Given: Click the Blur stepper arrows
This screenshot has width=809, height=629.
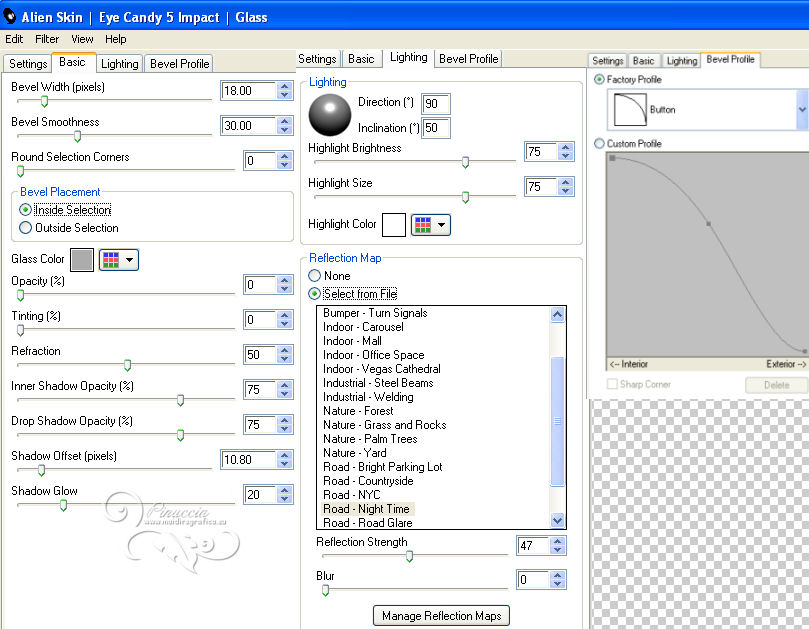Looking at the screenshot, I should coord(557,579).
